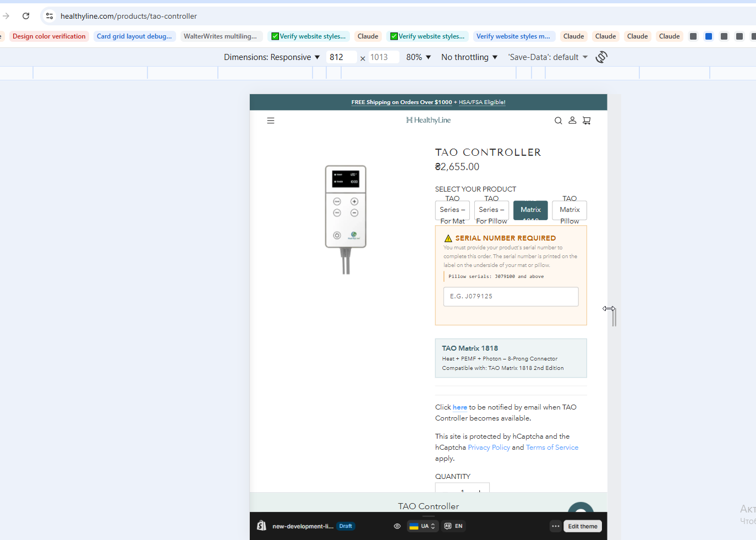Click the Edit theme button

click(583, 526)
